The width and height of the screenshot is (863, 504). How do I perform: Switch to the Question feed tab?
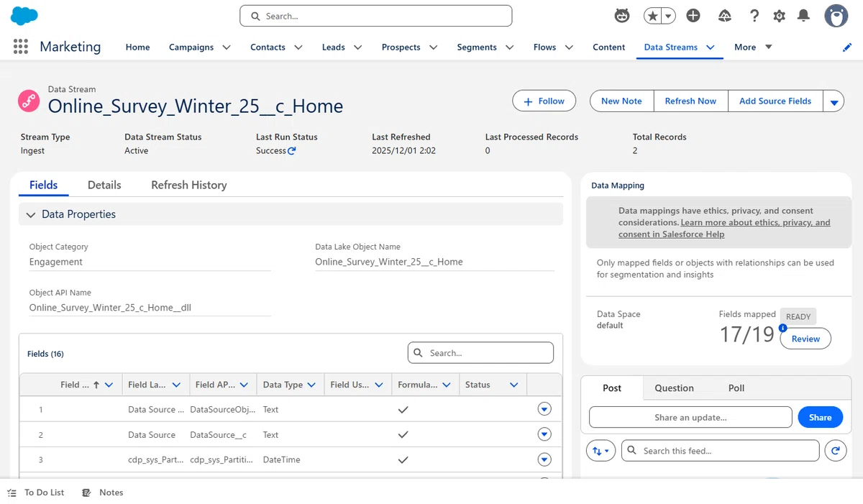(x=674, y=388)
